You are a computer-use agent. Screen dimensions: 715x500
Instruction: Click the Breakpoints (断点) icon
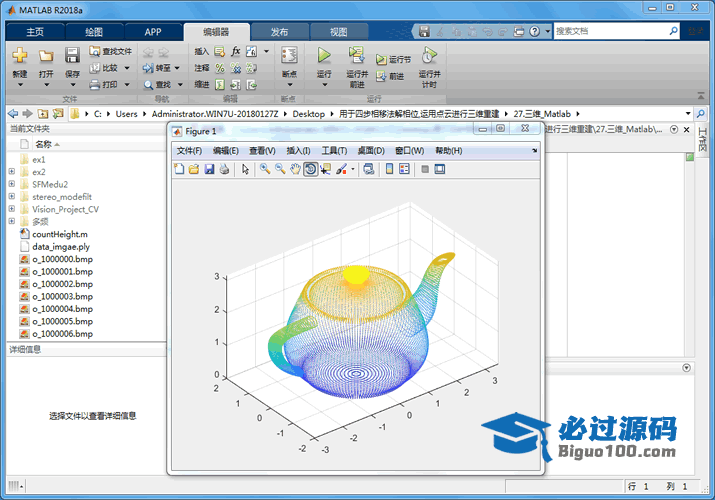[289, 55]
